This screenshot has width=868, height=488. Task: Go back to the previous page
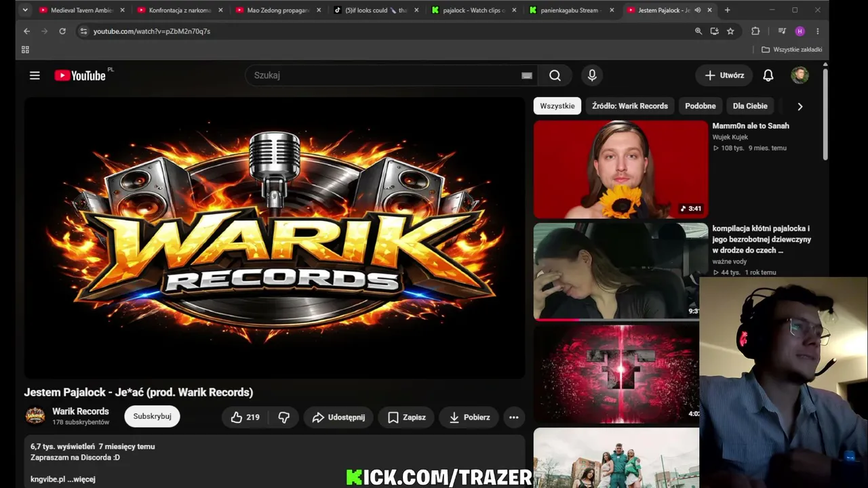coord(26,31)
